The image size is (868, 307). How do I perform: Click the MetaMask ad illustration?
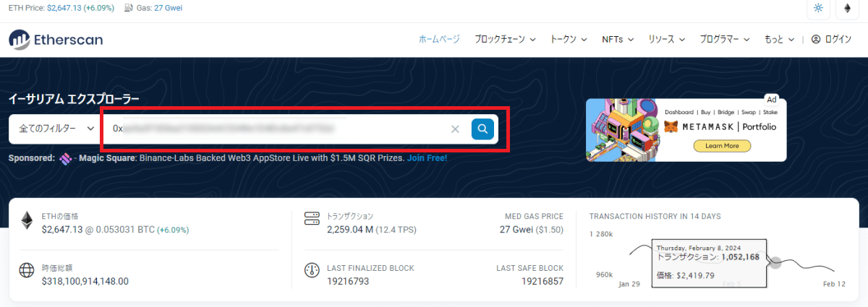tap(623, 131)
